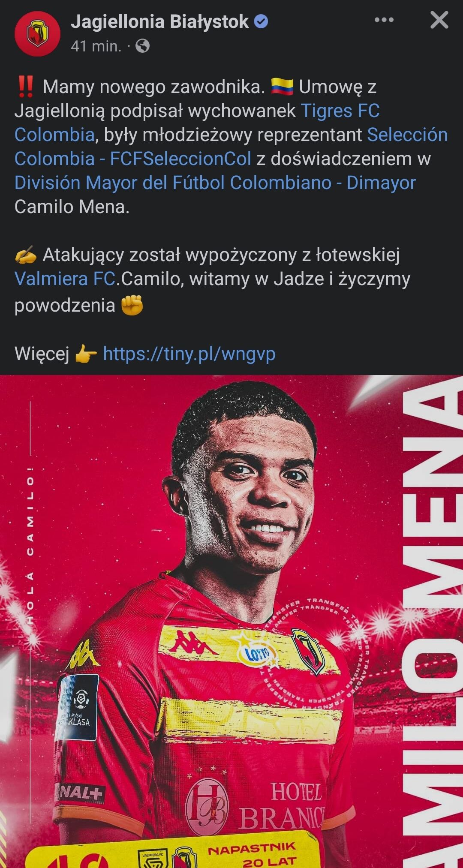Click the blue verified badge icon

point(261,21)
